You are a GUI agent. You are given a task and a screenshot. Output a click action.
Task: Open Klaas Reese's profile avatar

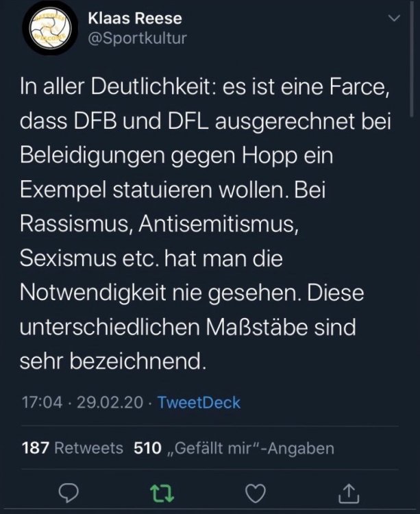pyautogui.click(x=50, y=28)
